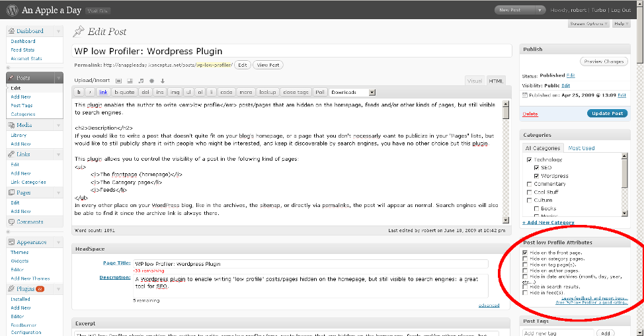Click the categories list scrollbar

tap(624, 185)
